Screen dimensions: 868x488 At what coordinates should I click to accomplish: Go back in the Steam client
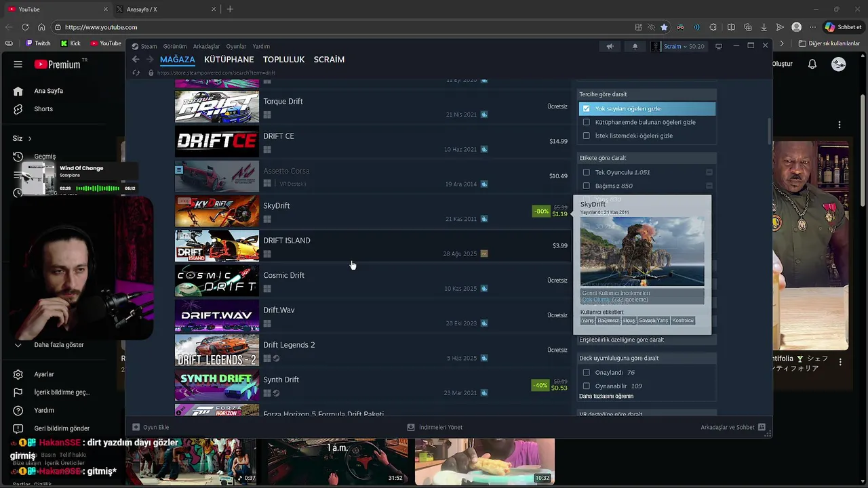(136, 60)
